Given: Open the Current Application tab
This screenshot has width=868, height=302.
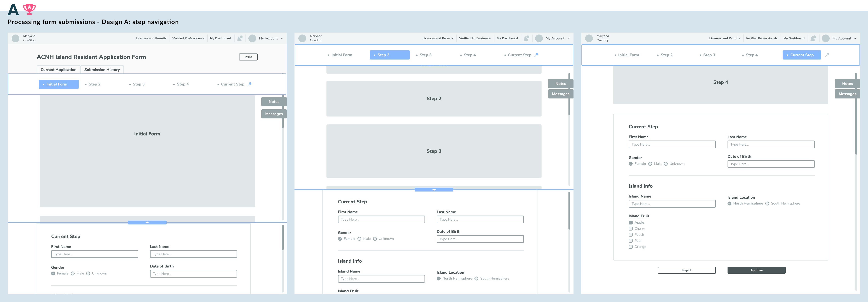Looking at the screenshot, I should [59, 70].
